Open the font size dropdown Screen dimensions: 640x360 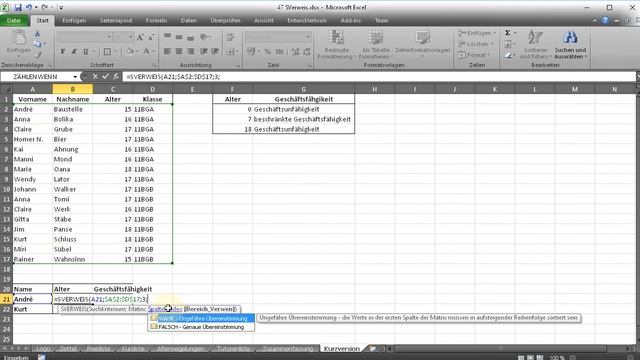131,37
